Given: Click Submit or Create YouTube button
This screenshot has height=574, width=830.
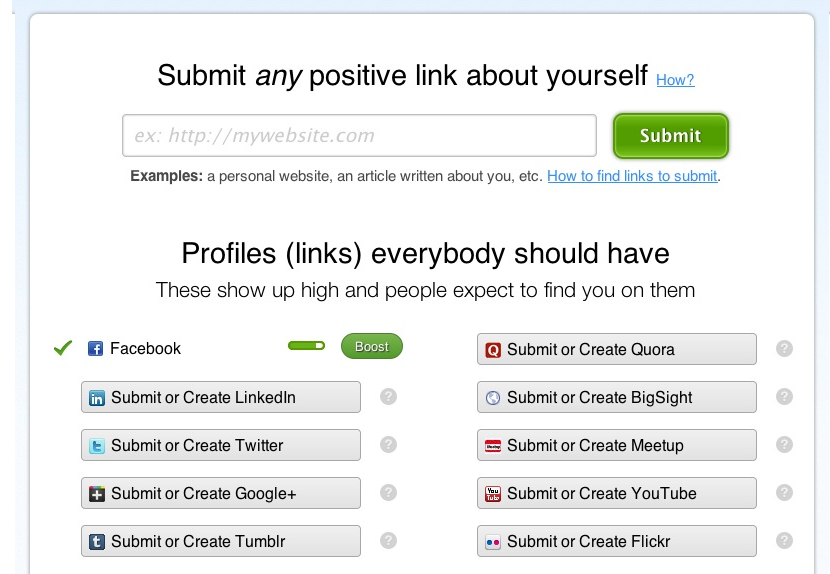Looking at the screenshot, I should pos(617,493).
